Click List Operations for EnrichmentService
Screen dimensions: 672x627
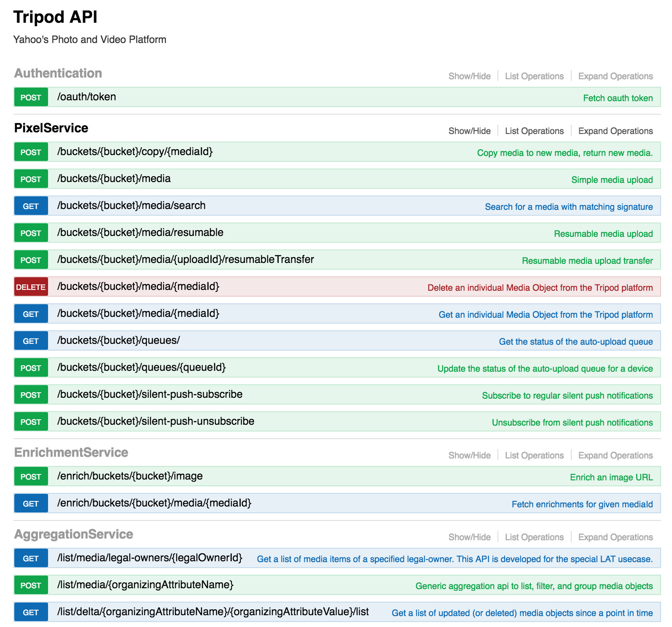pyautogui.click(x=534, y=456)
